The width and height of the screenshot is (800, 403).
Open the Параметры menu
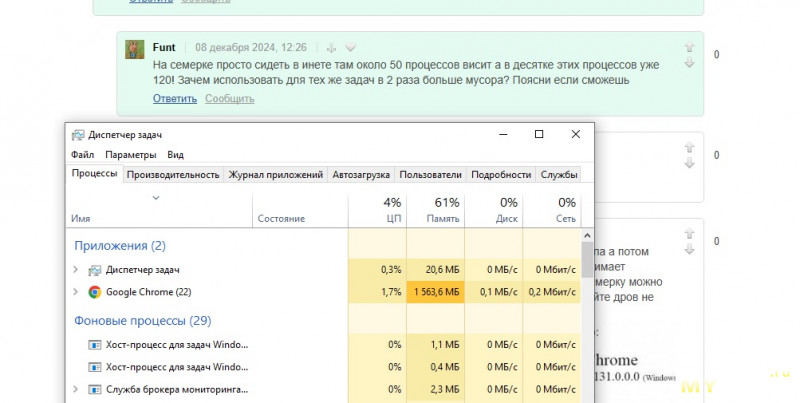(131, 155)
